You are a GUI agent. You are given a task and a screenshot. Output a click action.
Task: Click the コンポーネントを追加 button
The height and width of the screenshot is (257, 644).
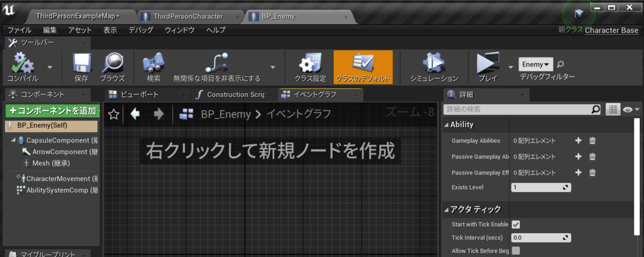click(52, 111)
